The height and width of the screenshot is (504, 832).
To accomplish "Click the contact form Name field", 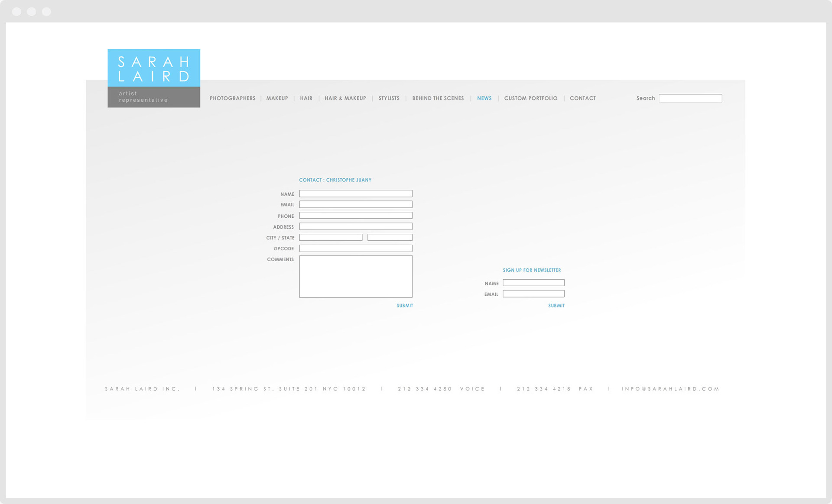I will [355, 194].
